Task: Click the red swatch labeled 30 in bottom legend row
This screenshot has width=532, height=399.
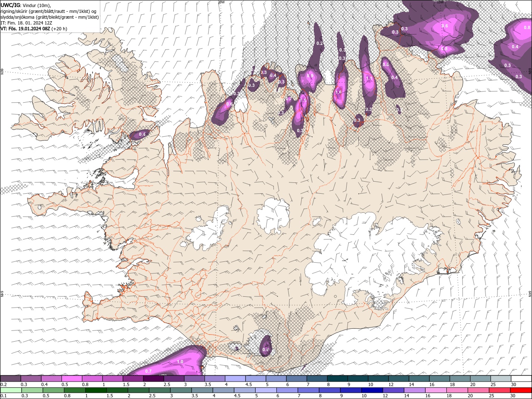Action: (x=521, y=390)
